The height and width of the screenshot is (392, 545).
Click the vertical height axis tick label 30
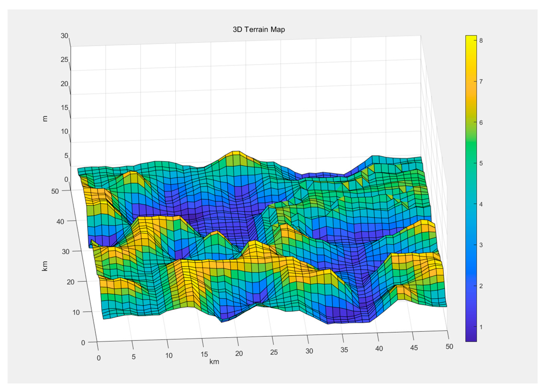point(64,36)
